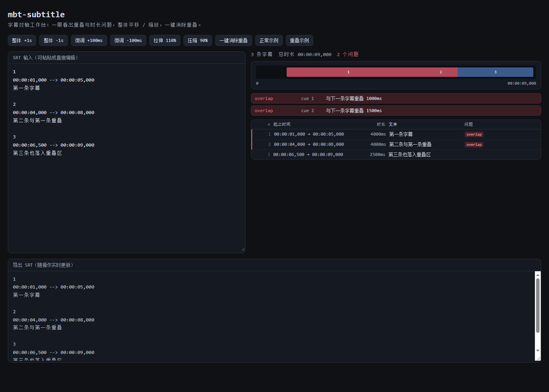Click the 时长 column header
This screenshot has height=392, width=549.
(381, 124)
